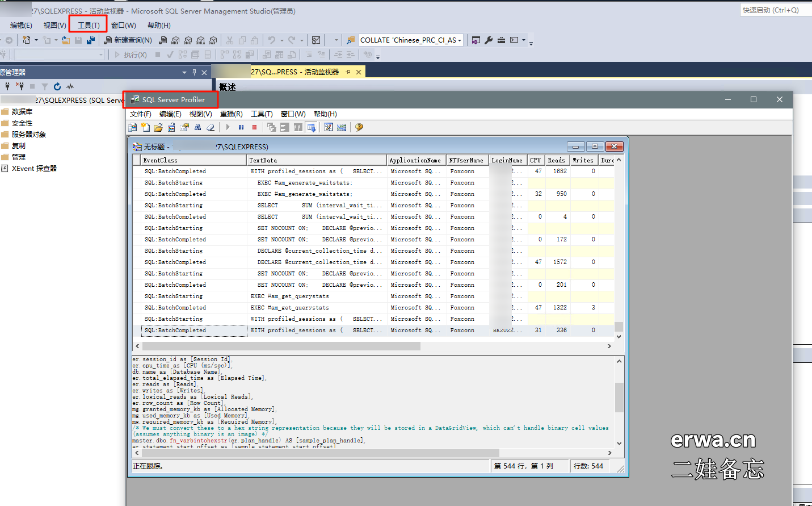Open 帮助(H) menu in SQL Server Profiler
Screen dimensions: 812x506
pos(325,114)
